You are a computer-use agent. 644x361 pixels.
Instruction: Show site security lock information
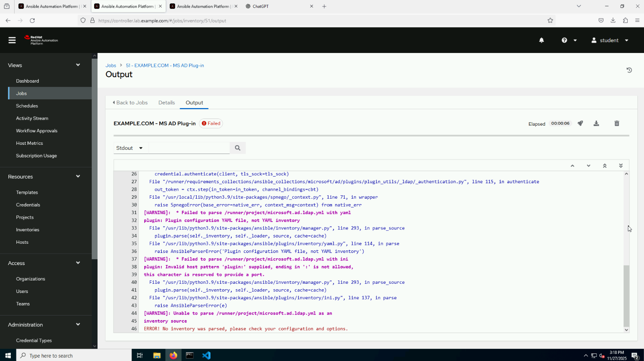coord(93,20)
